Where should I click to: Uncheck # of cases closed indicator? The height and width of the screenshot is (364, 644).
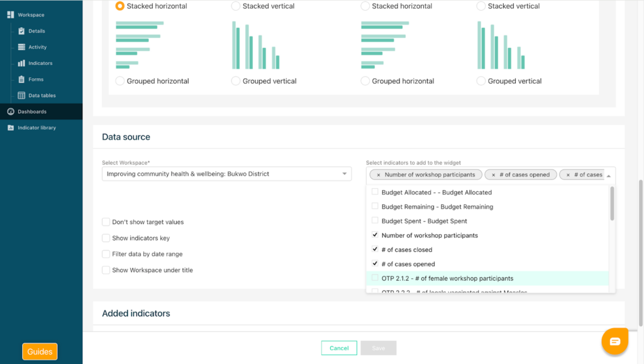coord(375,249)
